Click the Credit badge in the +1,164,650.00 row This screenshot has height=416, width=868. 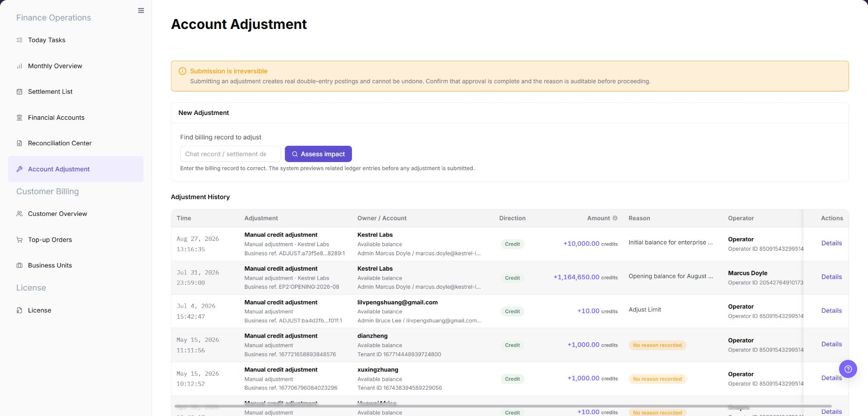pos(512,278)
